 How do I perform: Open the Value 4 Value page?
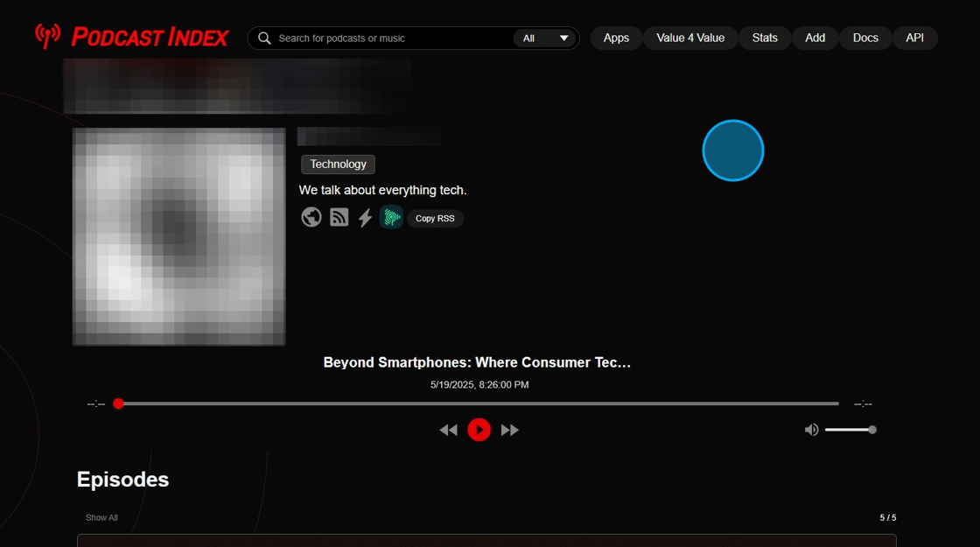click(690, 38)
